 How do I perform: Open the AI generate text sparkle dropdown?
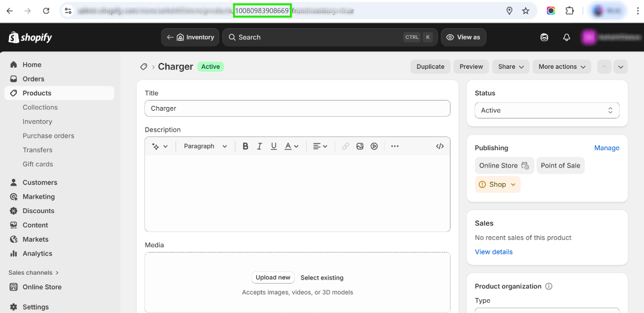coord(160,146)
